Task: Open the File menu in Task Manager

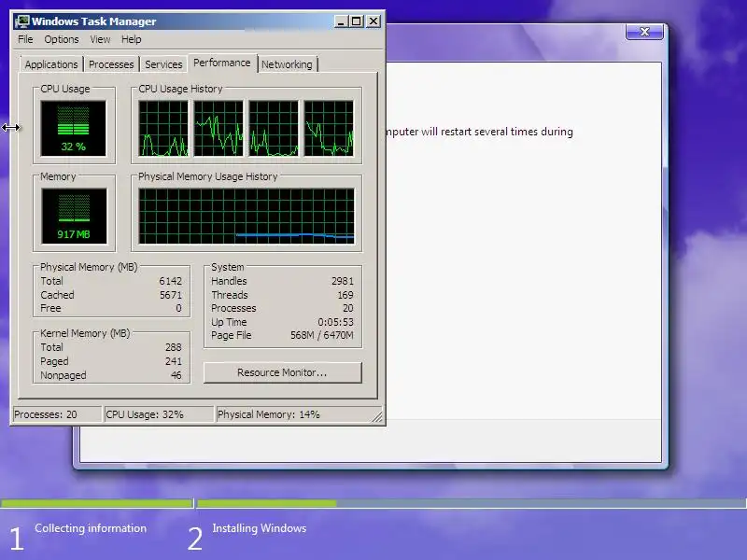Action: pos(25,39)
